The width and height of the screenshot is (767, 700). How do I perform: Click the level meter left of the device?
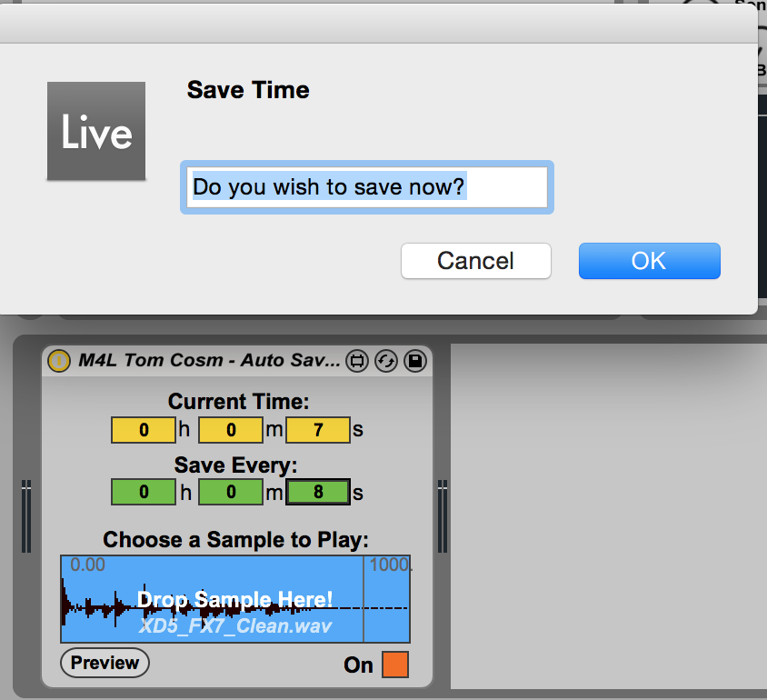click(26, 516)
